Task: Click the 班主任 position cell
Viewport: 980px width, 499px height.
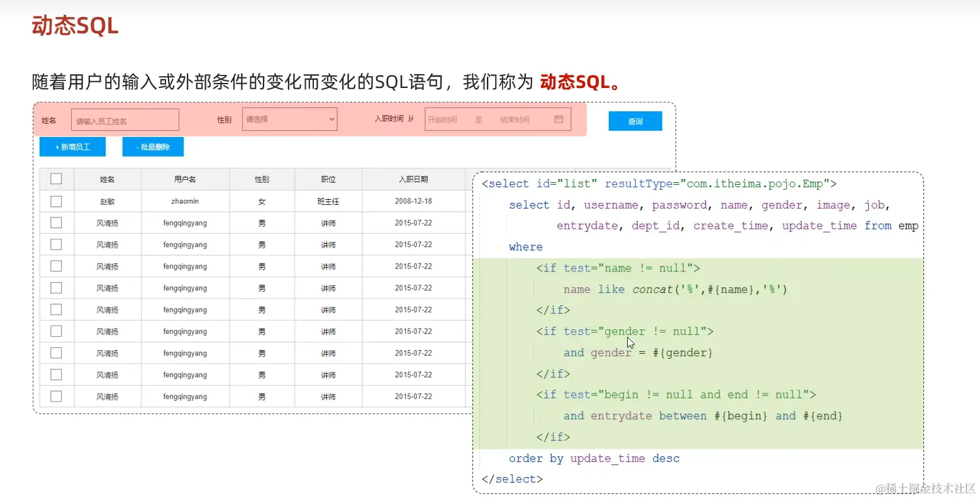Action: (328, 201)
